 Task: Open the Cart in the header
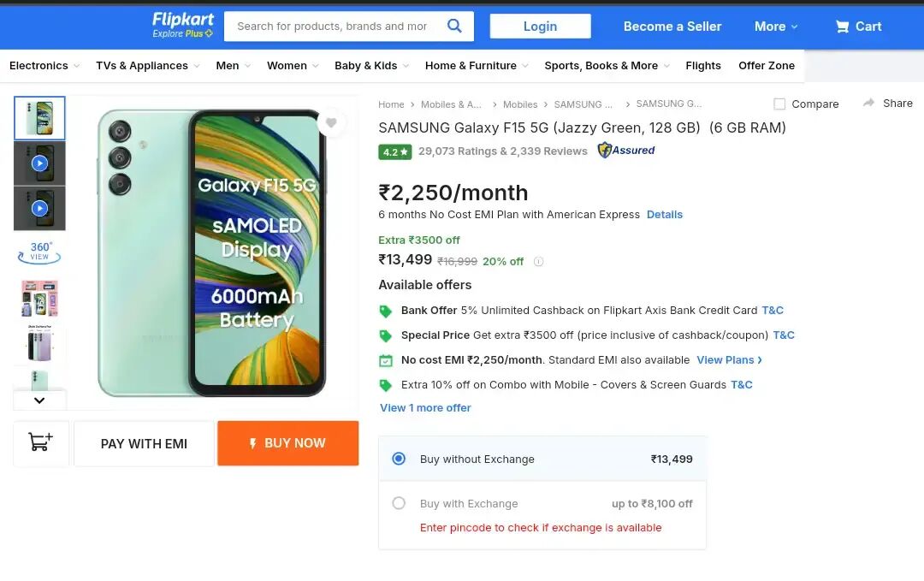click(858, 27)
